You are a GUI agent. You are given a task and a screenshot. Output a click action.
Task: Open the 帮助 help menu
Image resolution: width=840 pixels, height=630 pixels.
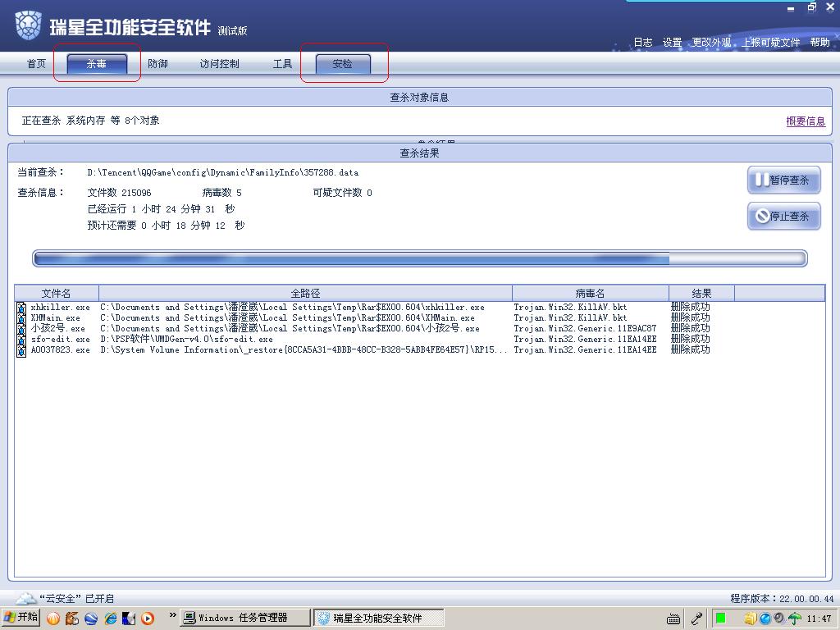819,43
